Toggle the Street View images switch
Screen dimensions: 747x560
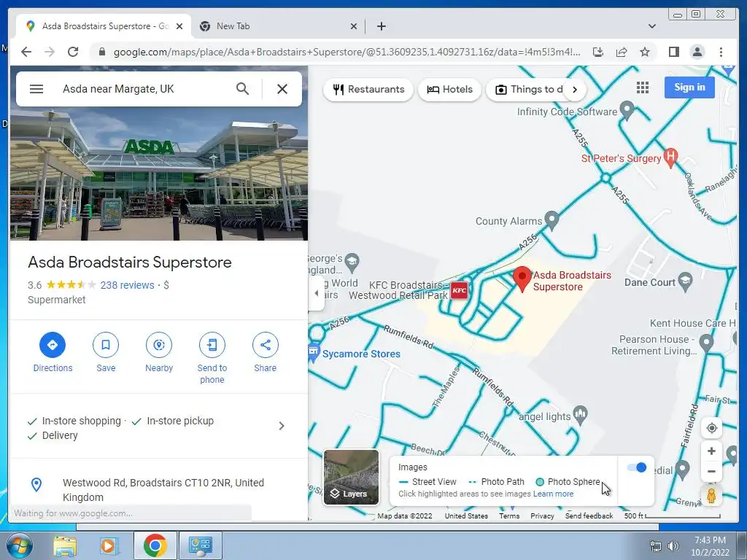tap(637, 467)
